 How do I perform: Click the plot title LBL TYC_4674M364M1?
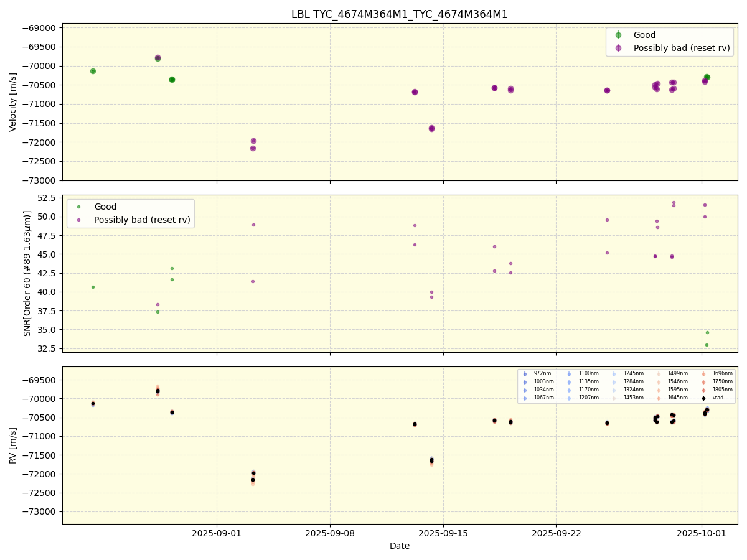(x=400, y=14)
